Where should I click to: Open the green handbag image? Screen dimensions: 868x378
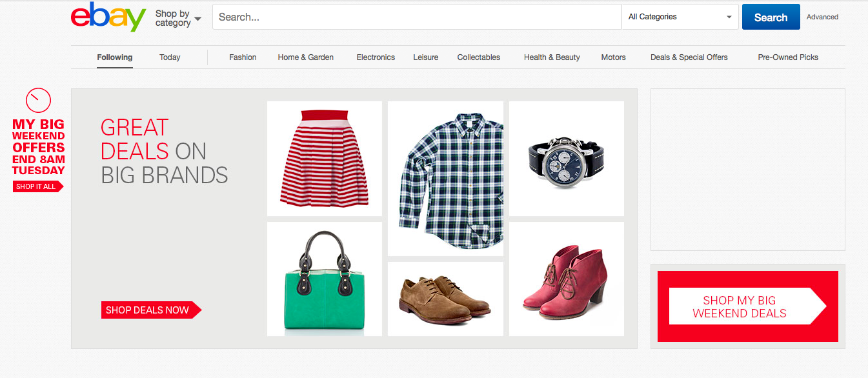[324, 279]
